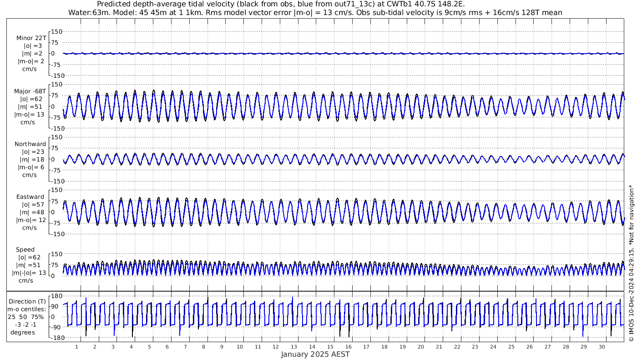Click day tick '18' on the time axis
Viewport: 637px width, 364px height.
384,347
